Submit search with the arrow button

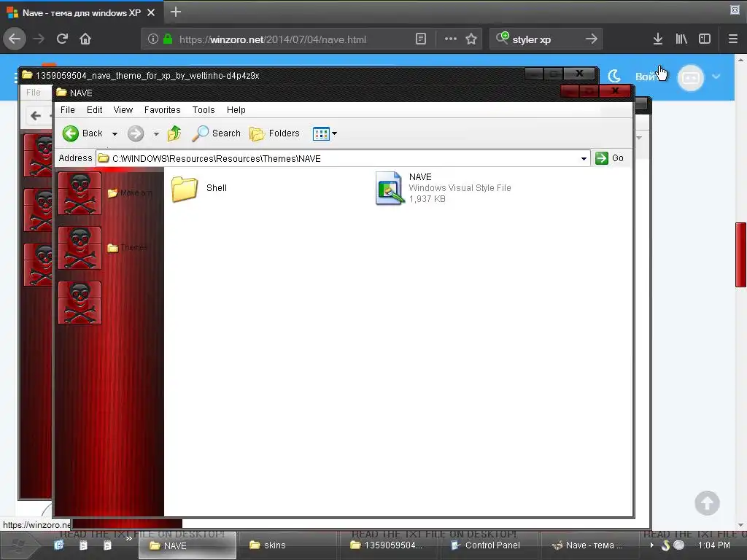(591, 39)
